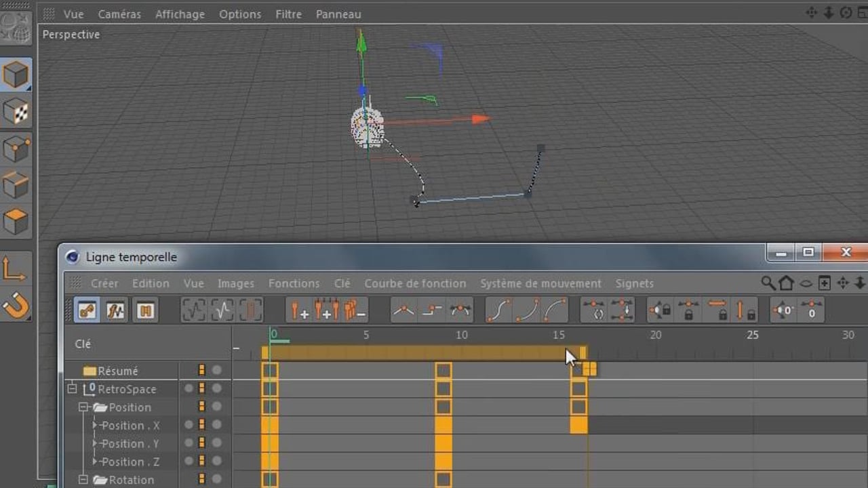
Task: Collapse the Position folder
Action: (83, 407)
